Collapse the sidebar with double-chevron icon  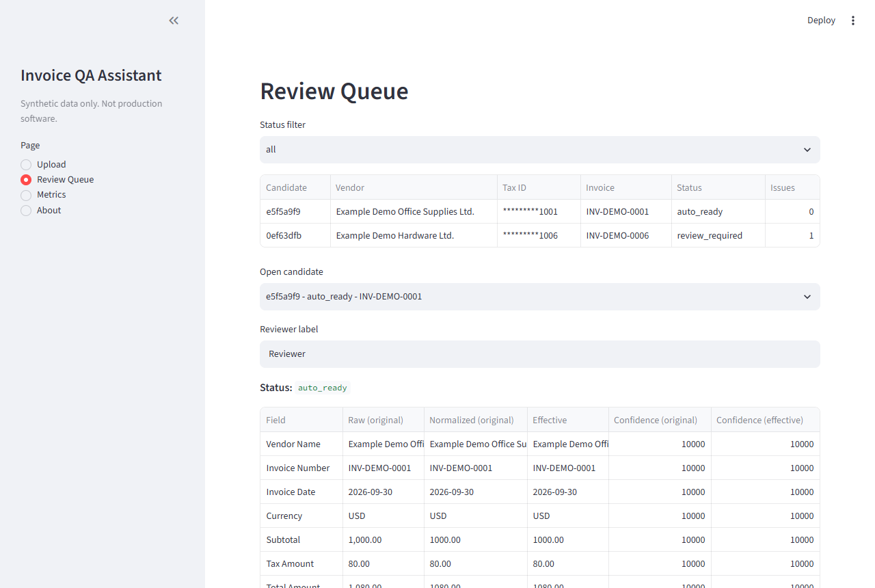pos(174,21)
